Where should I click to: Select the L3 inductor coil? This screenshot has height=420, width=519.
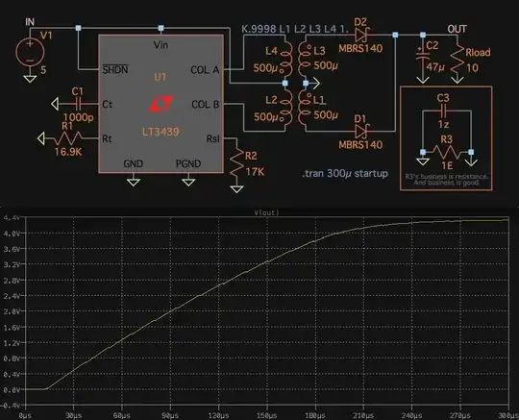(x=305, y=59)
